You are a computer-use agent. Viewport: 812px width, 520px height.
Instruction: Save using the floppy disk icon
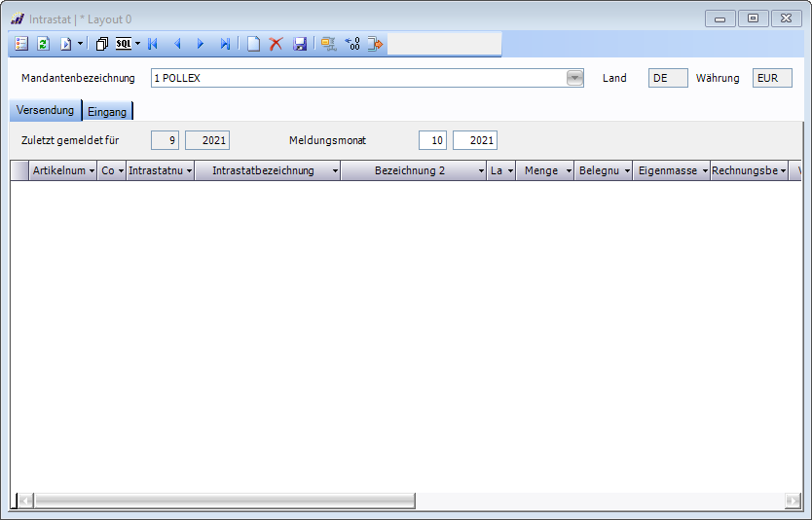pos(300,44)
